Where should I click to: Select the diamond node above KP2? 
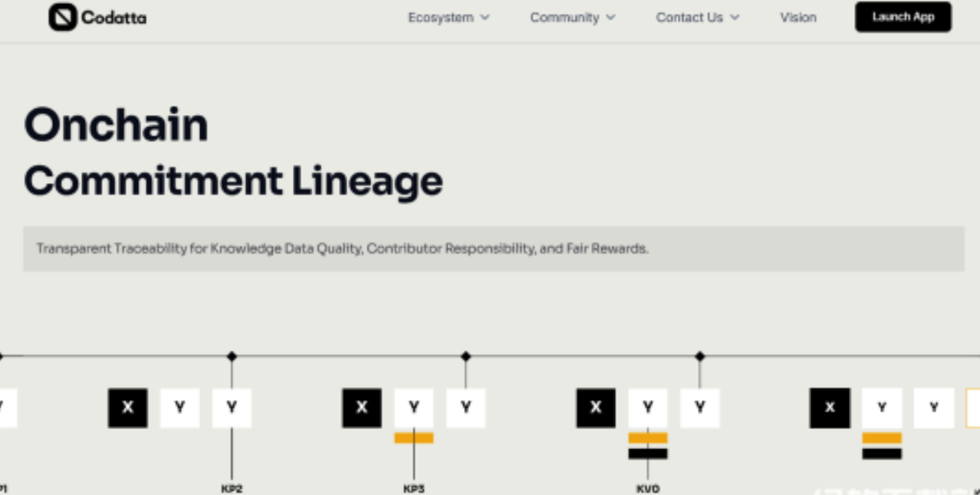coord(232,356)
